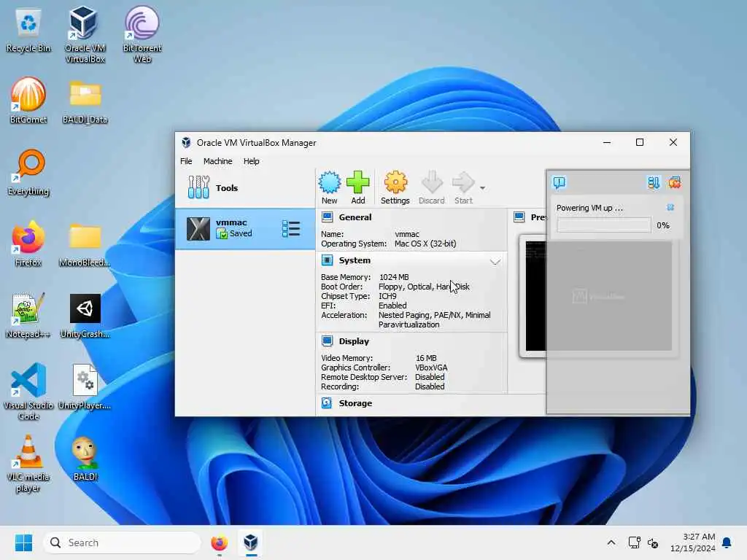This screenshot has height=560, width=747.
Task: Open BALDI game desktop icon
Action: (x=85, y=459)
